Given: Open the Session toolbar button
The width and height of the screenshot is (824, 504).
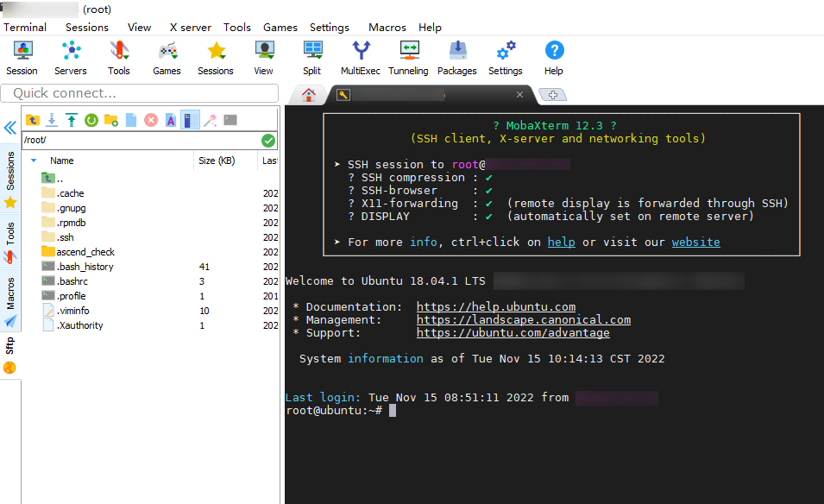Looking at the screenshot, I should [x=22, y=58].
